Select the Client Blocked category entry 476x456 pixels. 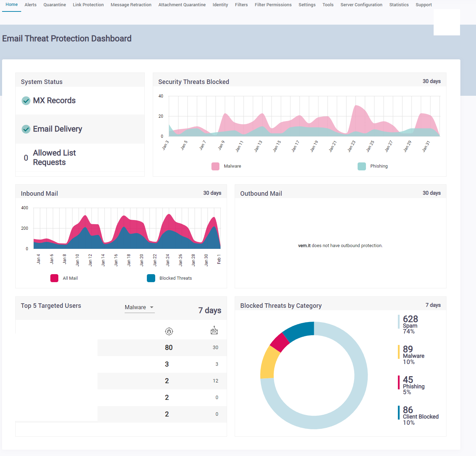pyautogui.click(x=420, y=416)
